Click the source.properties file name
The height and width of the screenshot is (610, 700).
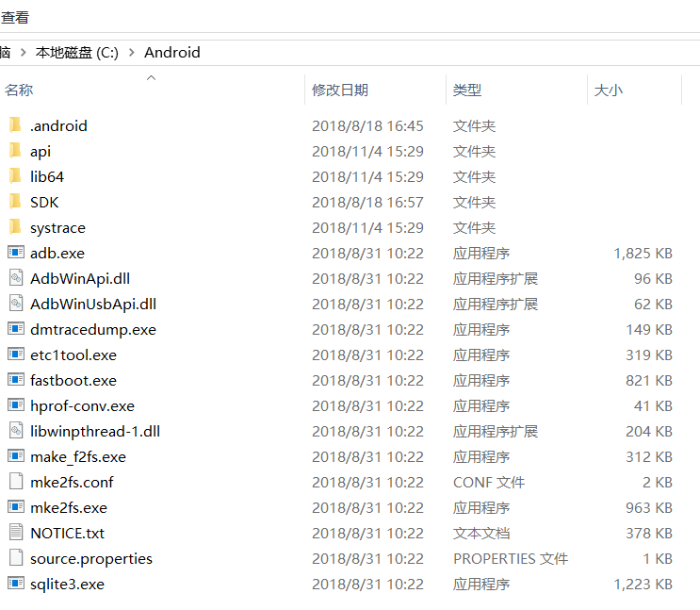tap(91, 559)
